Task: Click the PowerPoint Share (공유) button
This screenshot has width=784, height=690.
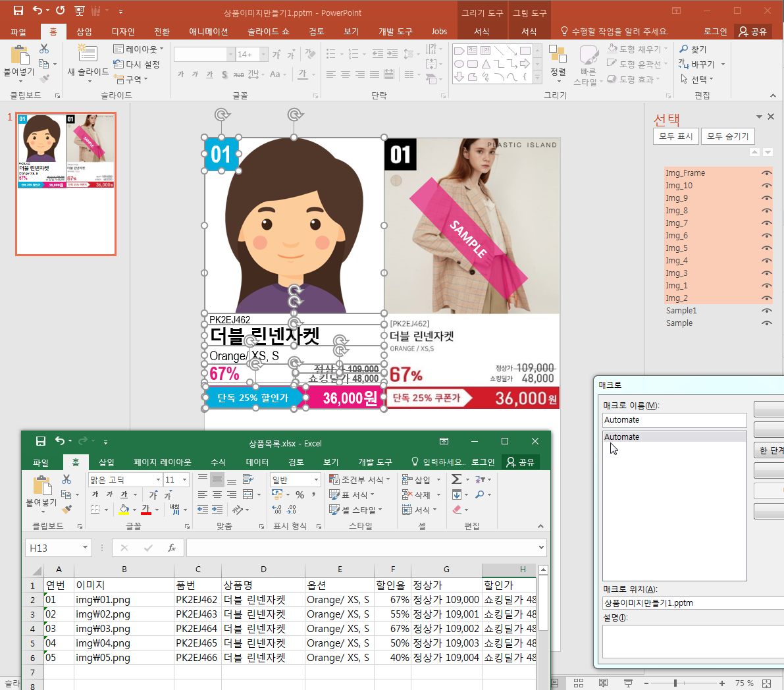Action: click(753, 32)
